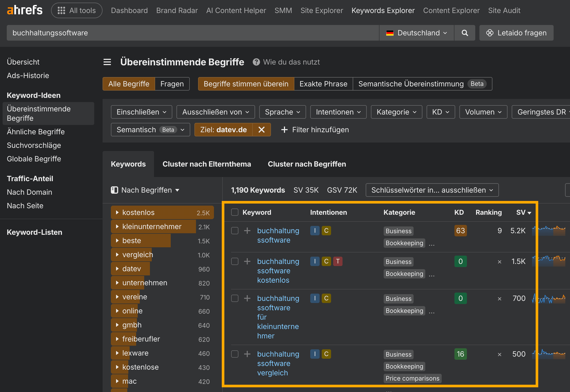Remove the Ziel datev.de filter
570x392 pixels.
point(262,130)
